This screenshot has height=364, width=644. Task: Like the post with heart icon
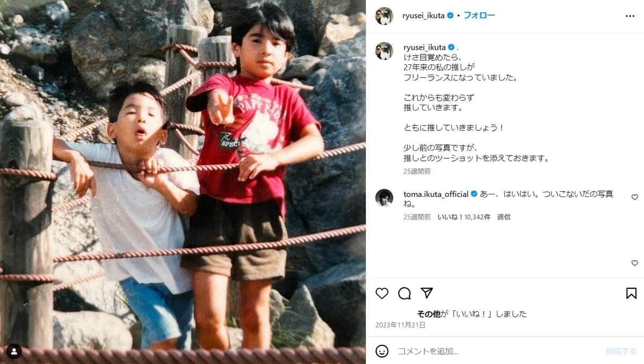click(x=382, y=293)
